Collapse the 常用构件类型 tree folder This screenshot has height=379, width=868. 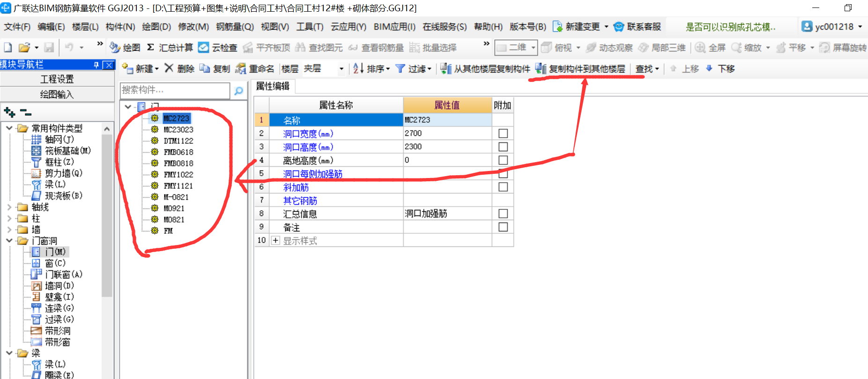pos(9,128)
